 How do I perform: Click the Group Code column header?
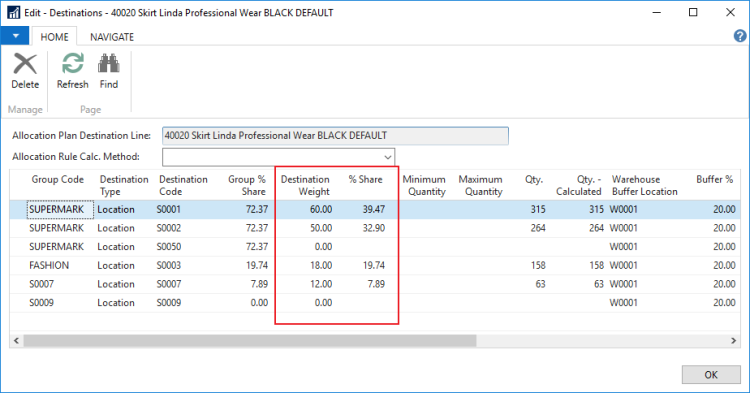click(57, 180)
